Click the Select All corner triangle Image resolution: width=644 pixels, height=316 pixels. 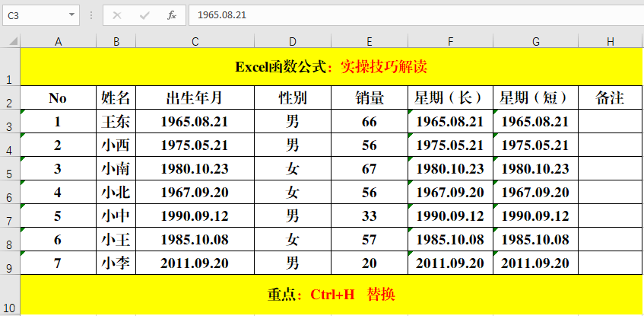tap(10, 40)
